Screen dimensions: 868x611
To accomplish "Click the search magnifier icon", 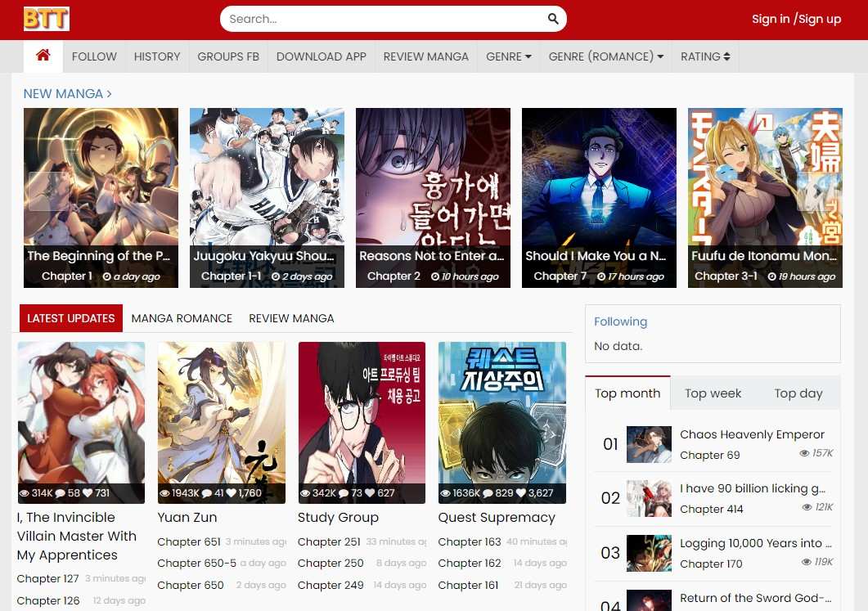I will pyautogui.click(x=552, y=19).
